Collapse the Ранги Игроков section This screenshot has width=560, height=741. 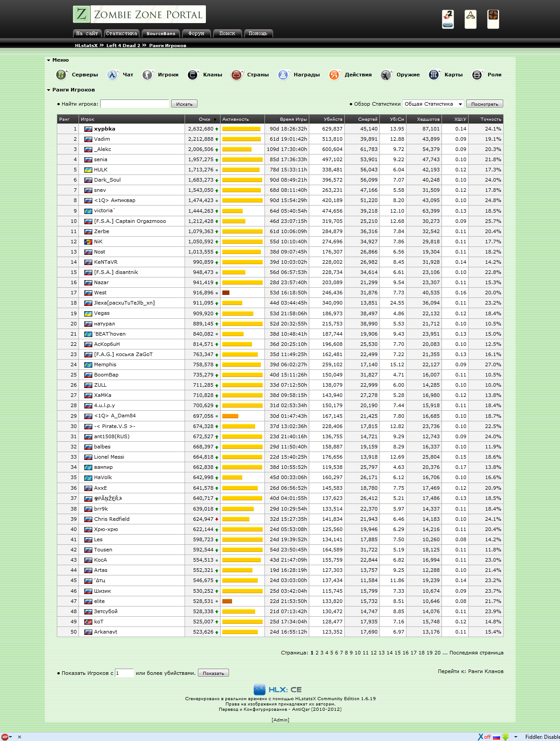[x=49, y=90]
